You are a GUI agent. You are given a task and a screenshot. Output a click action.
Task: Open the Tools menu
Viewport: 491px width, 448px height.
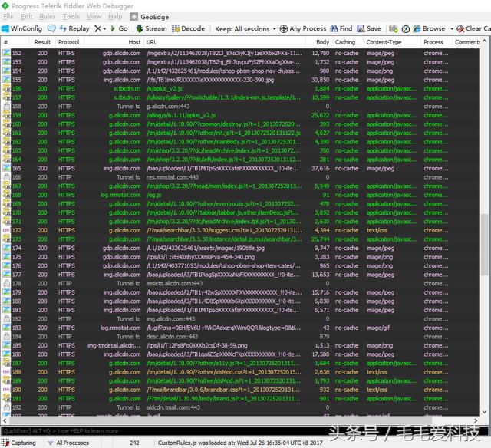71,17
